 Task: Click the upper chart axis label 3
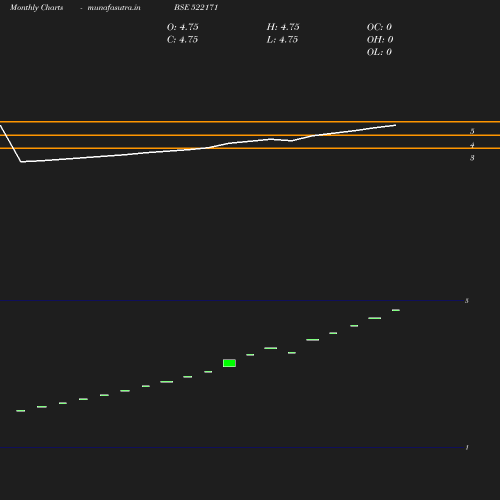pos(472,158)
